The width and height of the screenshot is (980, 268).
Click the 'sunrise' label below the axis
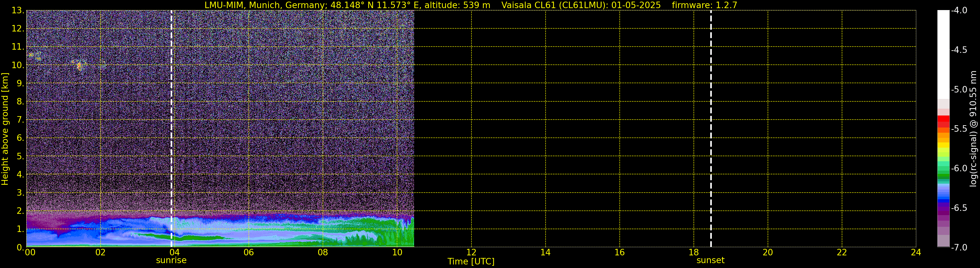click(171, 261)
